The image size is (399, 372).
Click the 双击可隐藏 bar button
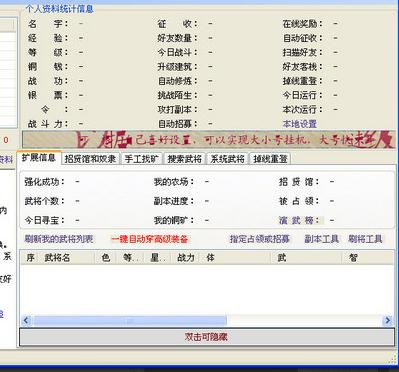207,337
